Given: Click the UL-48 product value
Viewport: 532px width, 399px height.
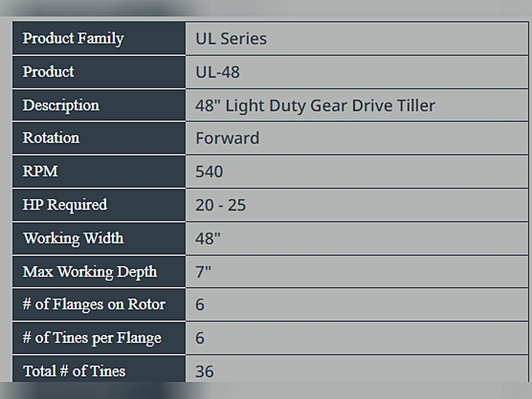Looking at the screenshot, I should [218, 72].
